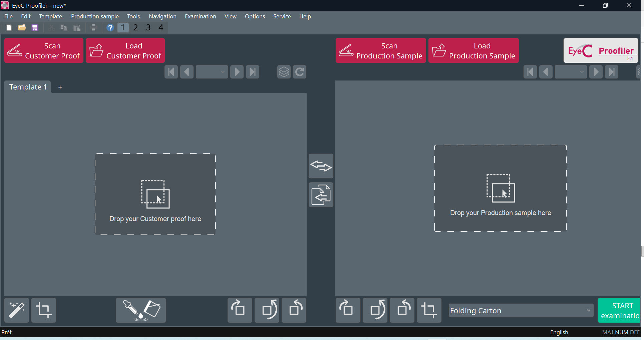Click the customer proof crop tool

point(44,310)
